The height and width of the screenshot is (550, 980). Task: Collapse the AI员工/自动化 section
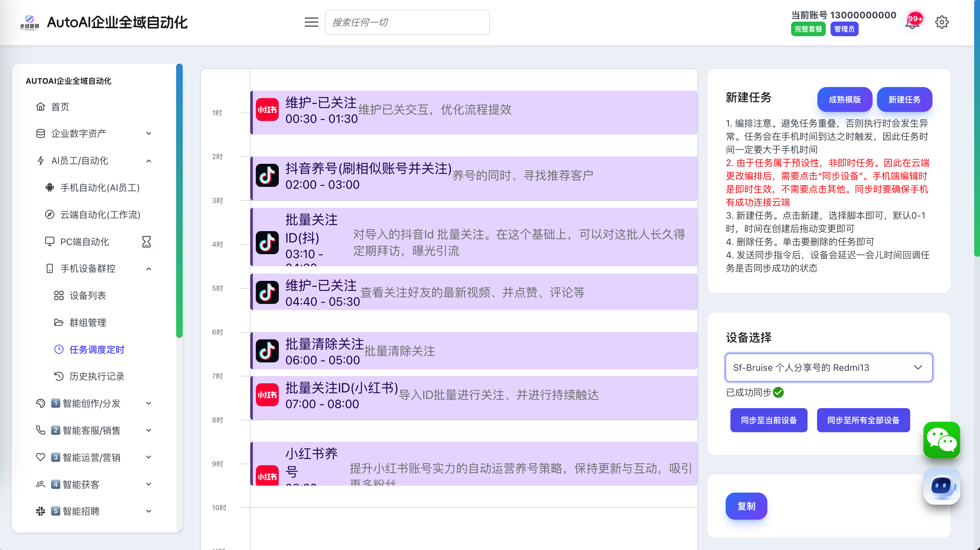(x=149, y=161)
